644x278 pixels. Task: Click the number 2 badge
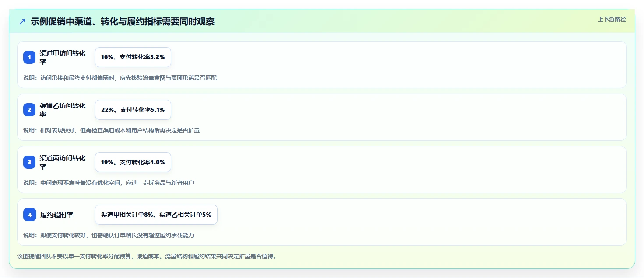(x=29, y=110)
